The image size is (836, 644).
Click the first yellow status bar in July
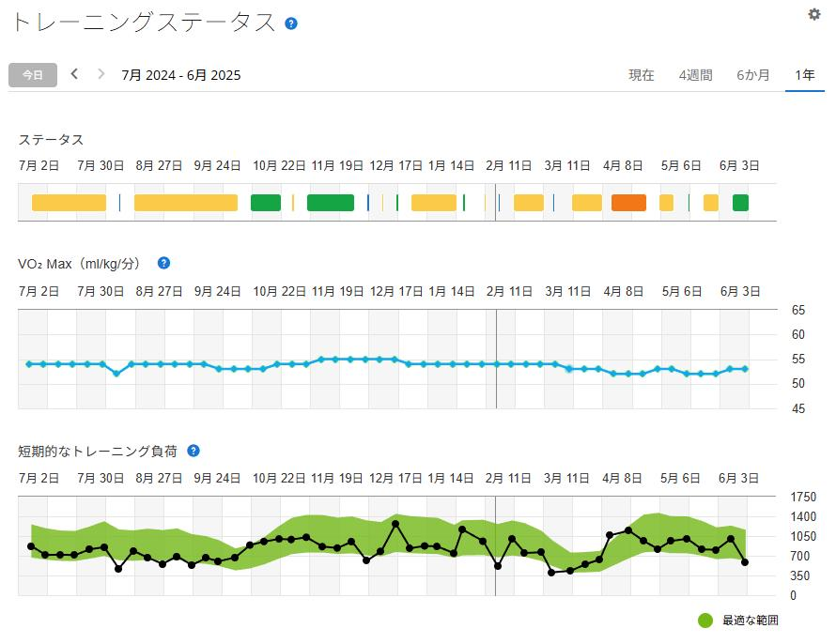(x=69, y=203)
